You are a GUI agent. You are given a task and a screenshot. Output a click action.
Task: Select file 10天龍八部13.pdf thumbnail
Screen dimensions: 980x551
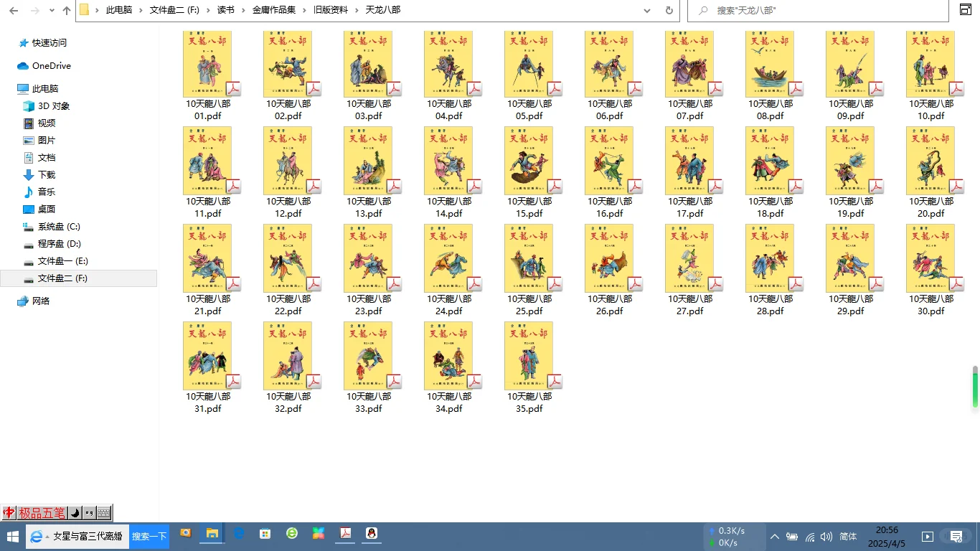coord(368,161)
